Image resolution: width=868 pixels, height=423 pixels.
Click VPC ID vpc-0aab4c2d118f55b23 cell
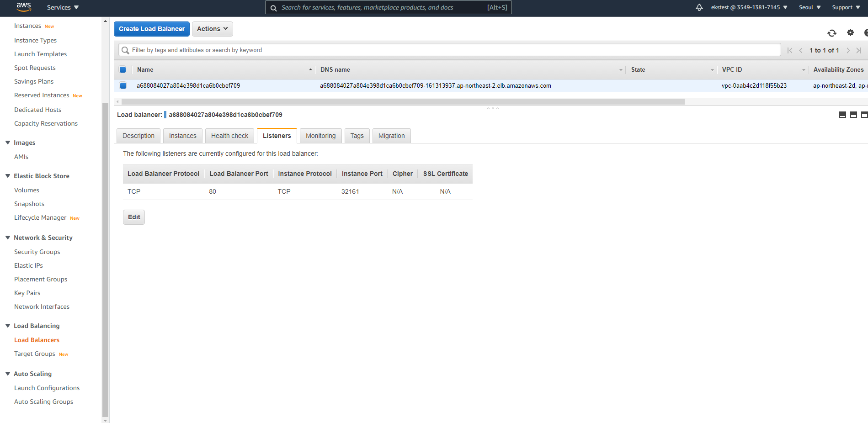pyautogui.click(x=754, y=85)
